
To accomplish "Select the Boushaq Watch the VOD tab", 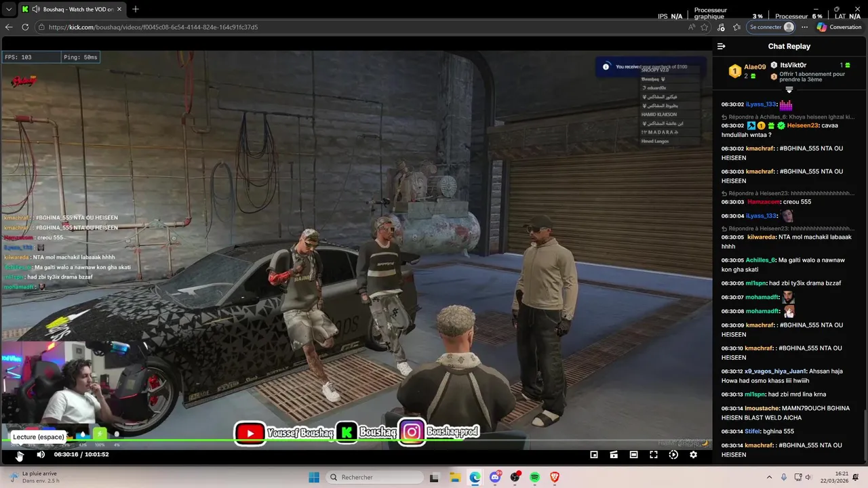I will [x=73, y=9].
